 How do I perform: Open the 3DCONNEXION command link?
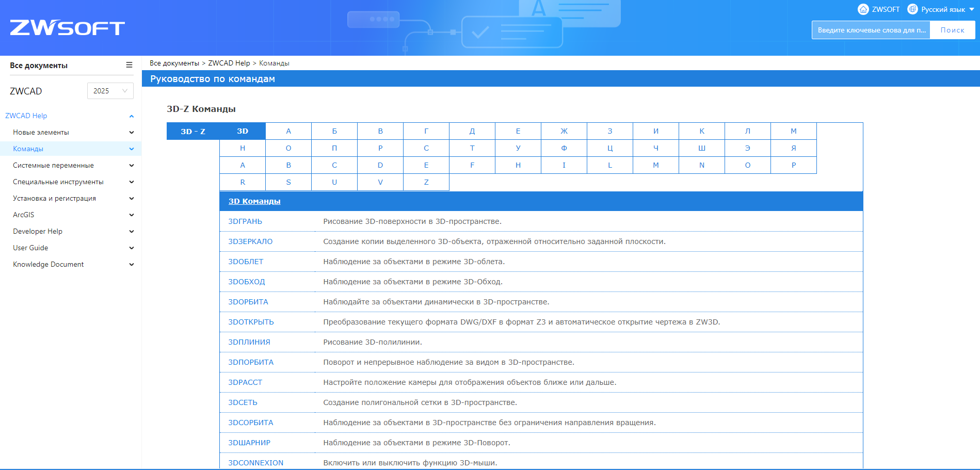tap(256, 463)
